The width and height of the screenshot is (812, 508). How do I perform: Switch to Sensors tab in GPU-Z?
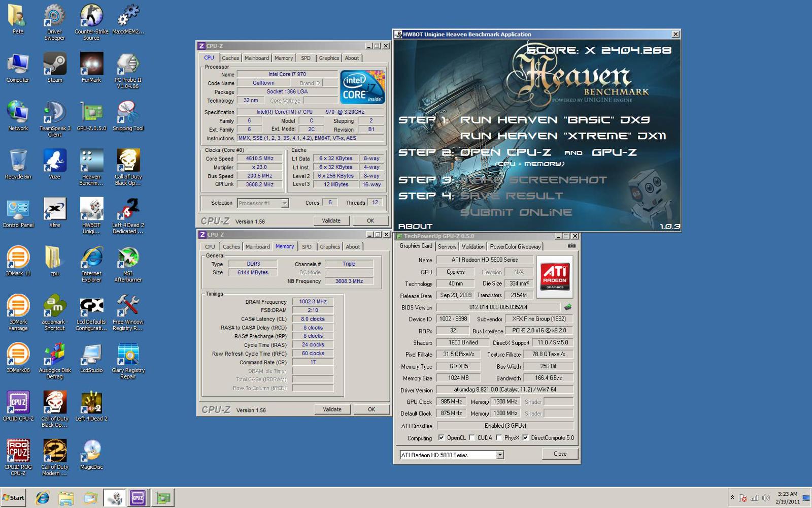pyautogui.click(x=447, y=246)
